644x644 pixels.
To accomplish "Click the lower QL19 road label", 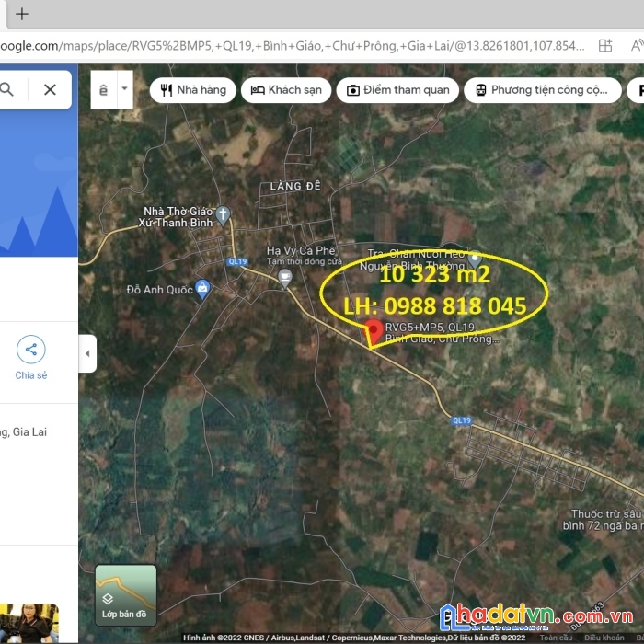I will 462,420.
